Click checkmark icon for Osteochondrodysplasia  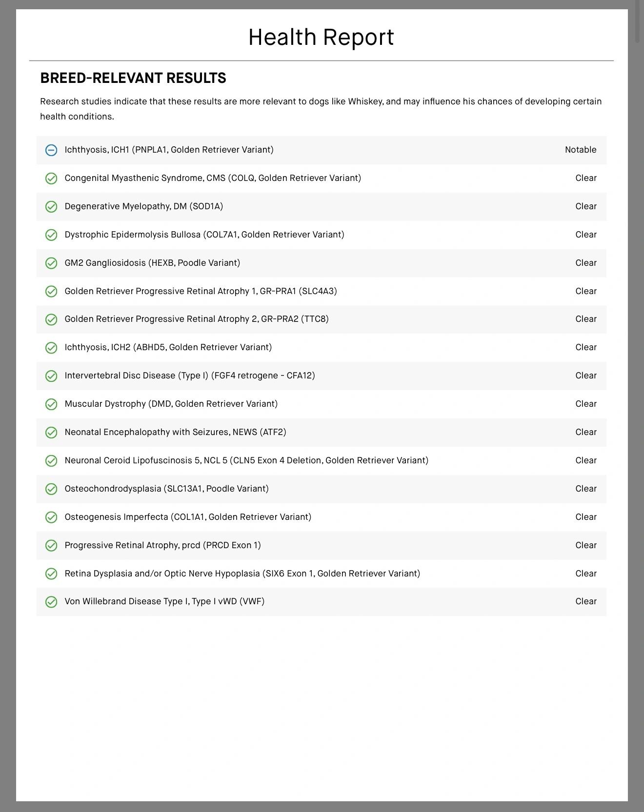coord(51,489)
